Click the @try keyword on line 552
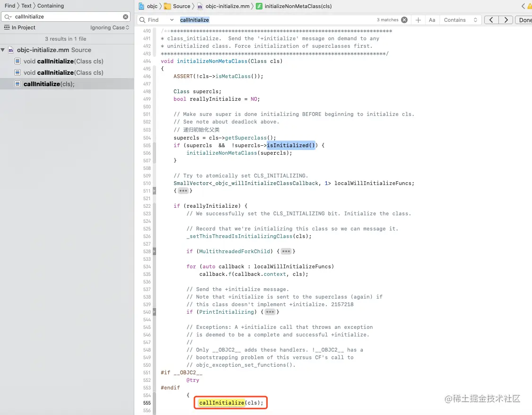Screen dimensions: 532x415 pyautogui.click(x=193, y=380)
